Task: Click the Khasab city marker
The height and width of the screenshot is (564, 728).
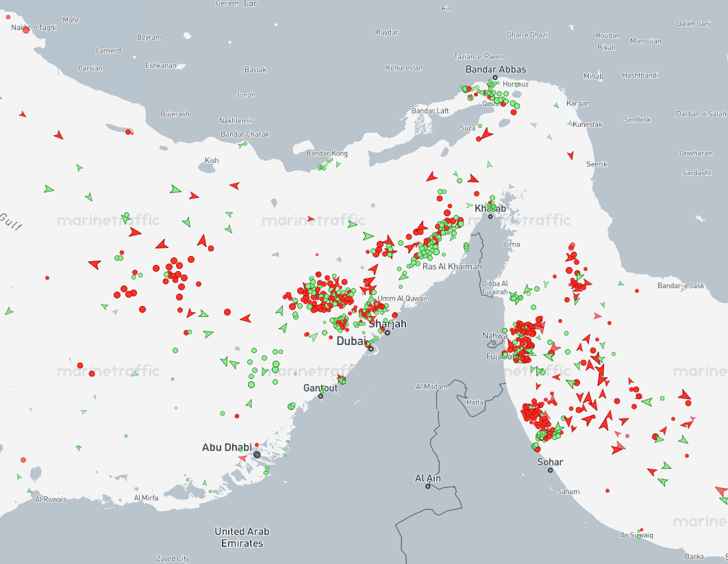Action: point(490,216)
